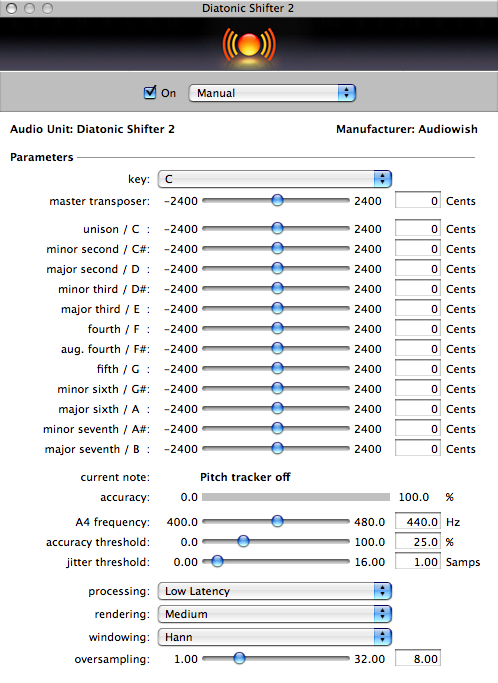The height and width of the screenshot is (683, 498).
Task: Click the jitter threshold 1.00 field
Action: pyautogui.click(x=418, y=562)
